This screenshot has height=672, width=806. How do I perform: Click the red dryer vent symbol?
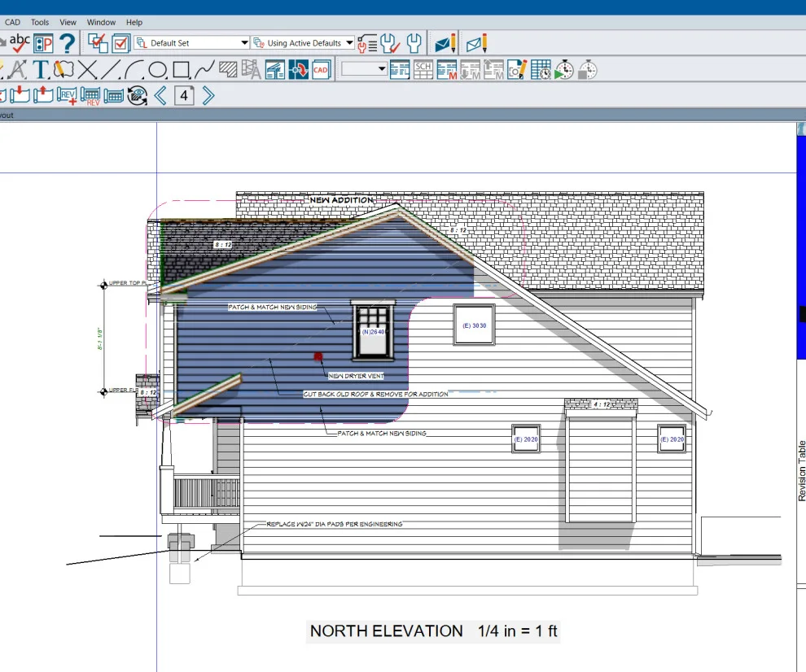(x=318, y=356)
